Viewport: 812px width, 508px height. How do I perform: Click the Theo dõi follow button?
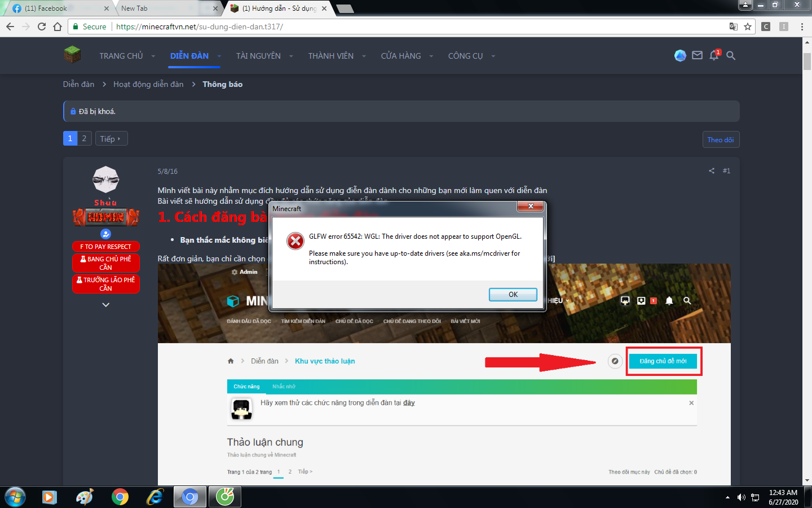click(721, 139)
